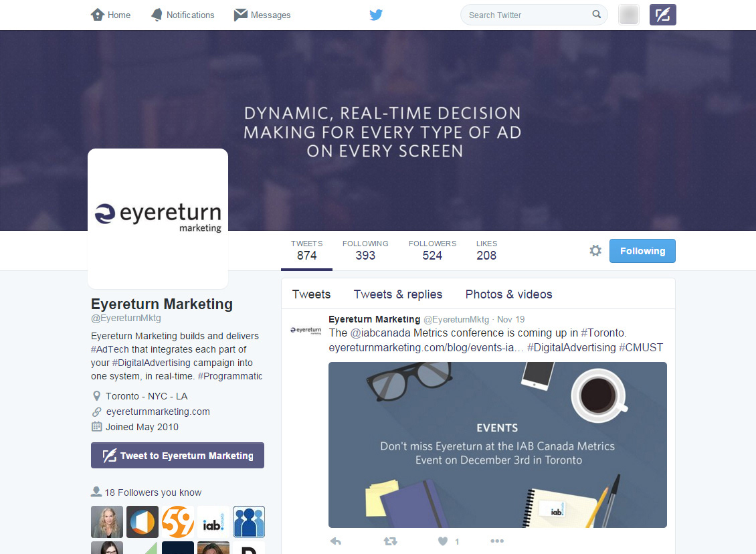756x554 pixels.
Task: Click the Home house icon
Action: (98, 15)
